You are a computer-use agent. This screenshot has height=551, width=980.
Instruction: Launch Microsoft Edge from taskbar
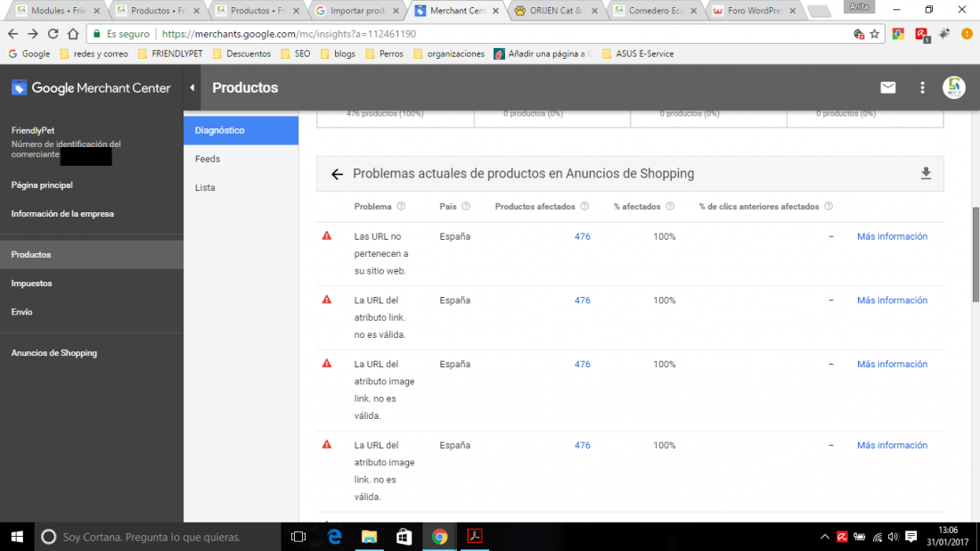[x=334, y=537]
